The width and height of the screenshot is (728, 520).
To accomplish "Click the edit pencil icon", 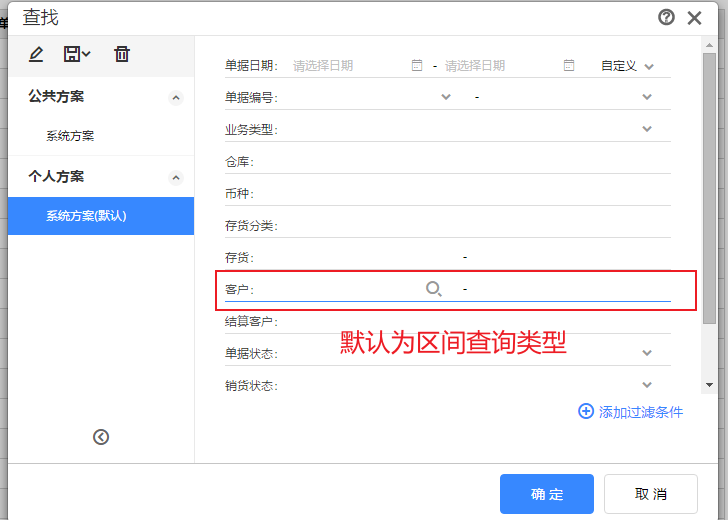I will pos(36,54).
